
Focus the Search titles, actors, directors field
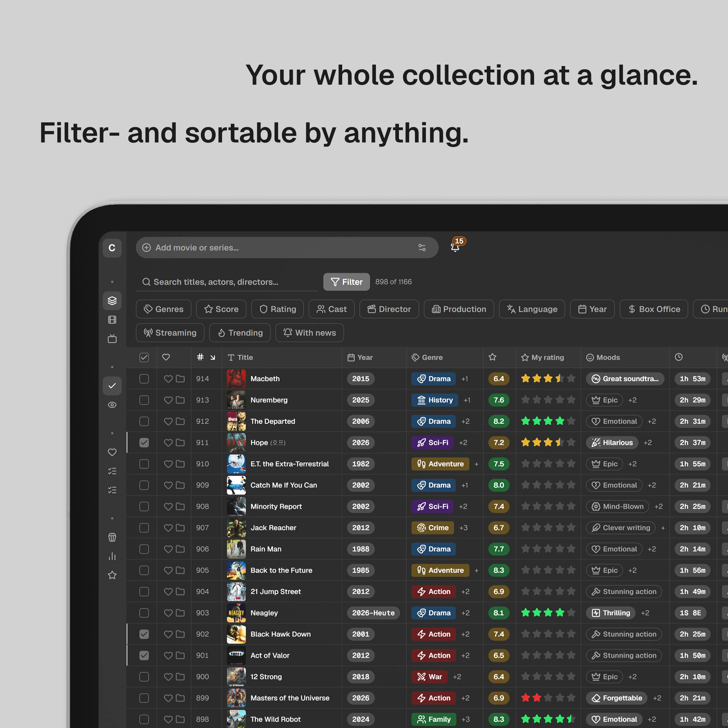(x=227, y=282)
